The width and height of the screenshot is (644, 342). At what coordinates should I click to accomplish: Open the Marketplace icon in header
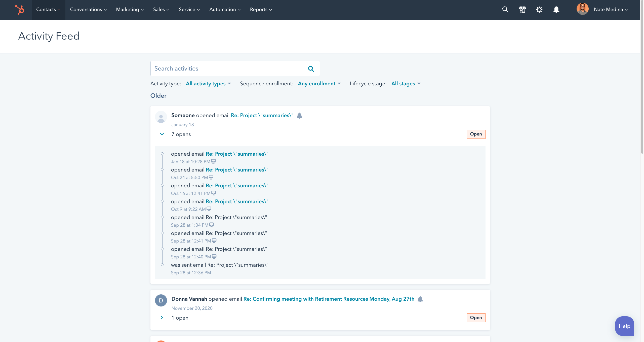coord(522,10)
